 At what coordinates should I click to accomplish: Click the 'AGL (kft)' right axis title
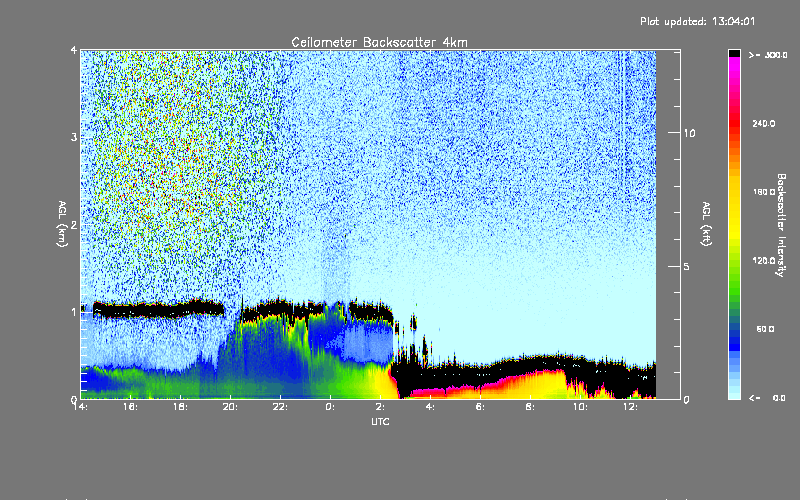(706, 224)
